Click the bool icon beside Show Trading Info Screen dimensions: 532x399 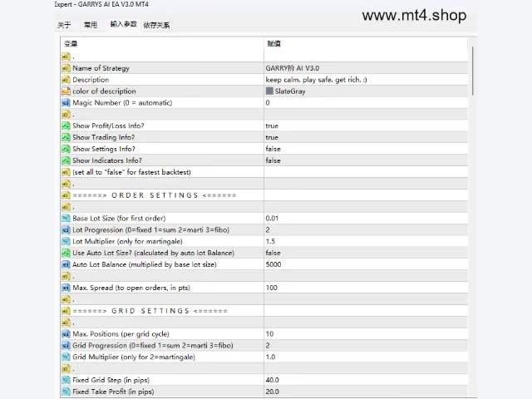[x=66, y=137]
